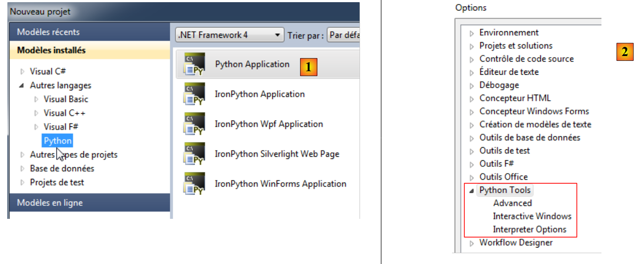Expand the Base de données node

(23, 169)
